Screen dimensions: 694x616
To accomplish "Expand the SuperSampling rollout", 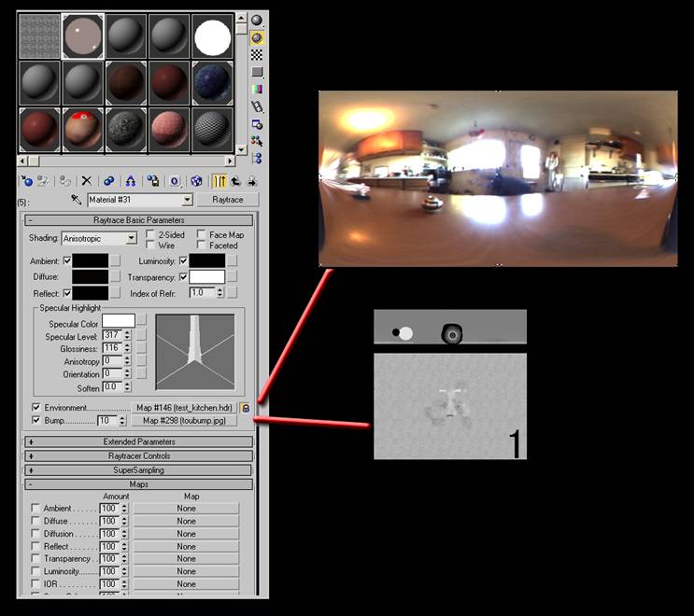I will 140,470.
